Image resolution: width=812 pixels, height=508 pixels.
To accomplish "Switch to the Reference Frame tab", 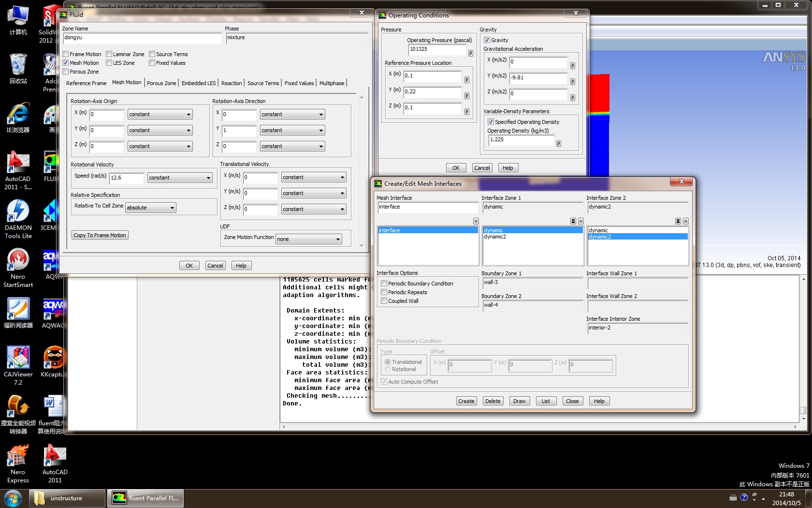I will (x=86, y=83).
